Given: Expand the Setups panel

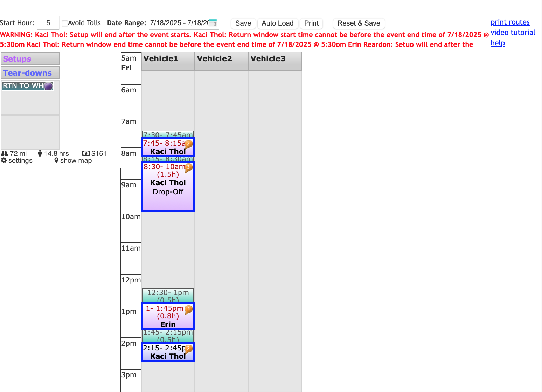Looking at the screenshot, I should (x=30, y=59).
